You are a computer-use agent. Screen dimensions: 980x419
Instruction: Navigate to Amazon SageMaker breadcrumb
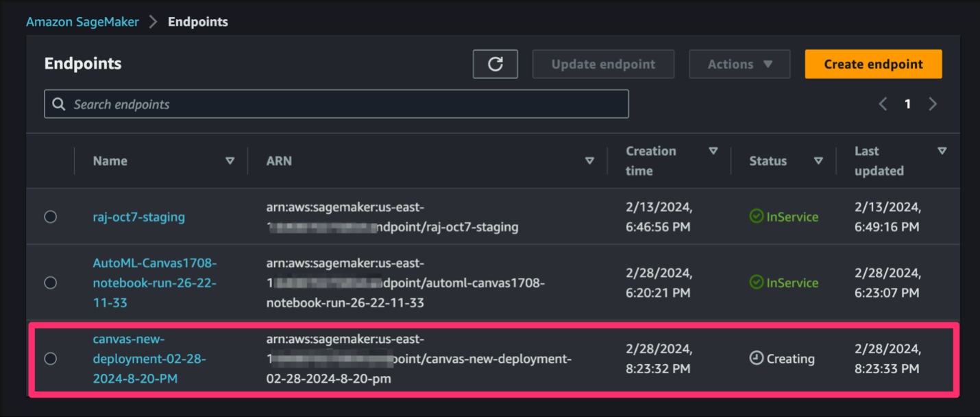82,21
